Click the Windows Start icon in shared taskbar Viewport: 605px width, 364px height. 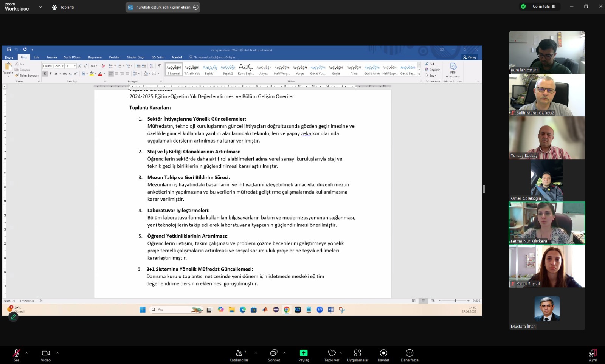pyautogui.click(x=143, y=310)
